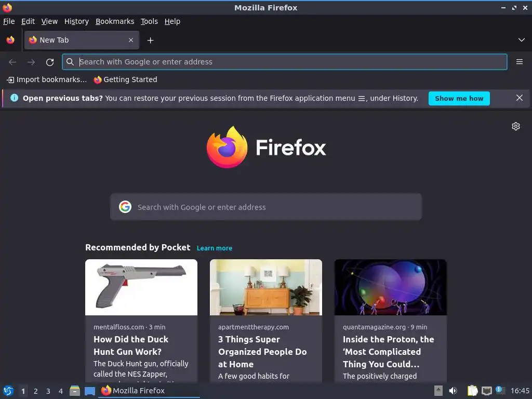Click the network monitor tray icon
Image resolution: width=532 pixels, height=399 pixels.
point(486,391)
